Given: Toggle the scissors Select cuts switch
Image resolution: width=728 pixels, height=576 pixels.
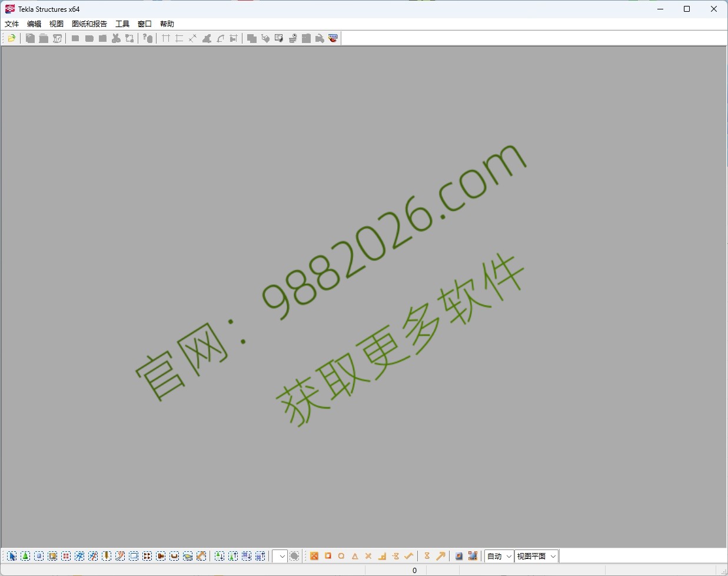Looking at the screenshot, I should click(x=120, y=556).
